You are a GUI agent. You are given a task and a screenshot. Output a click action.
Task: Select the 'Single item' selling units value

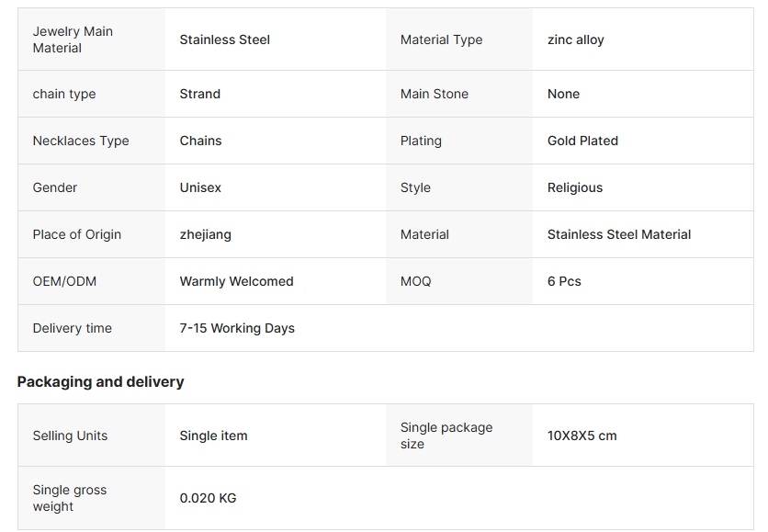214,436
